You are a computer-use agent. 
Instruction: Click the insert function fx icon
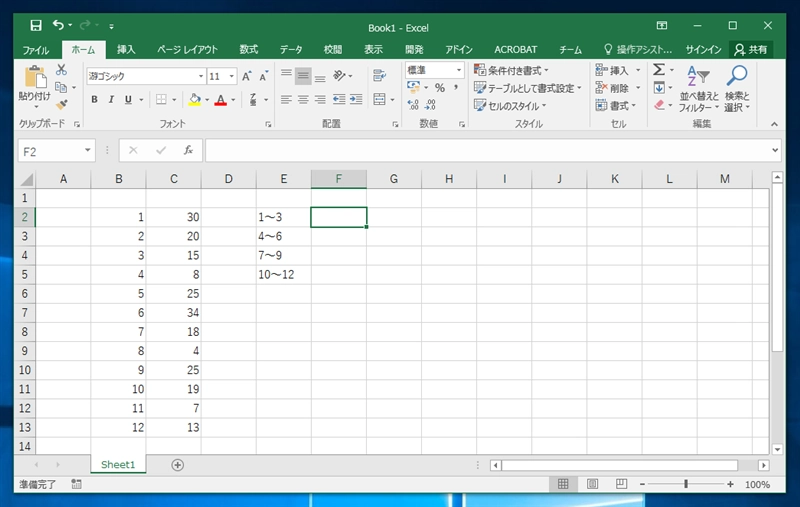pos(187,150)
